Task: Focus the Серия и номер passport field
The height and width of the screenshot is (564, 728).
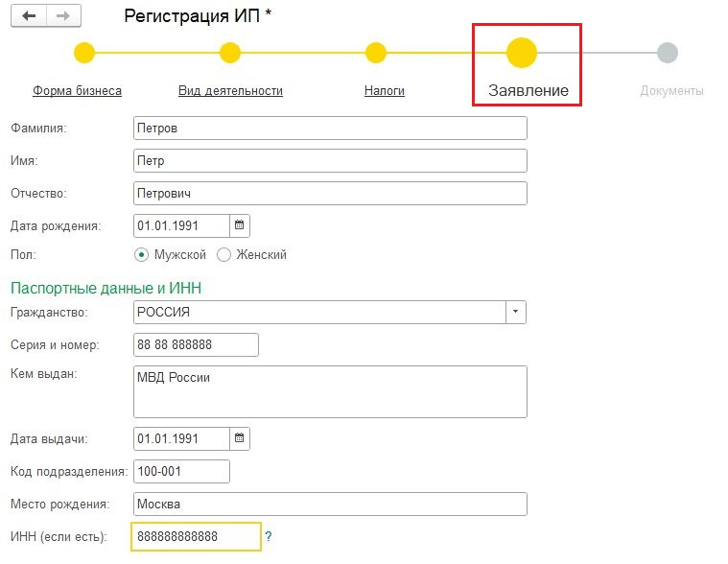Action: pyautogui.click(x=197, y=344)
